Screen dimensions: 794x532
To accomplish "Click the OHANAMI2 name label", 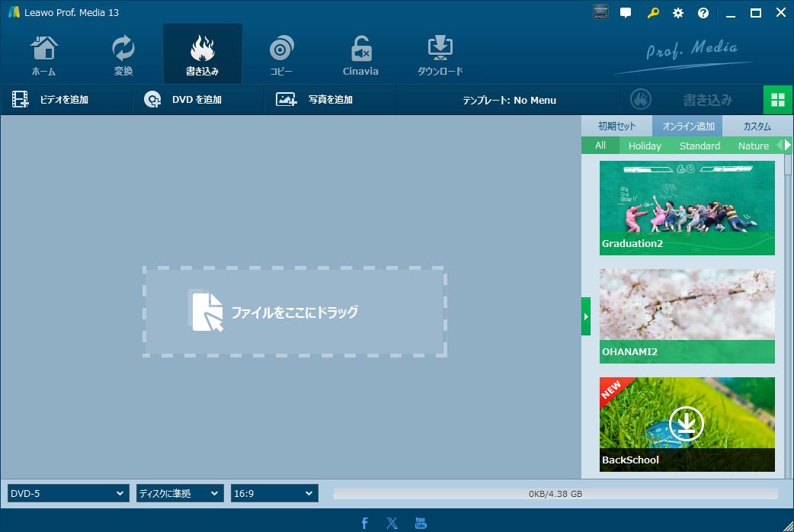I will 629,351.
